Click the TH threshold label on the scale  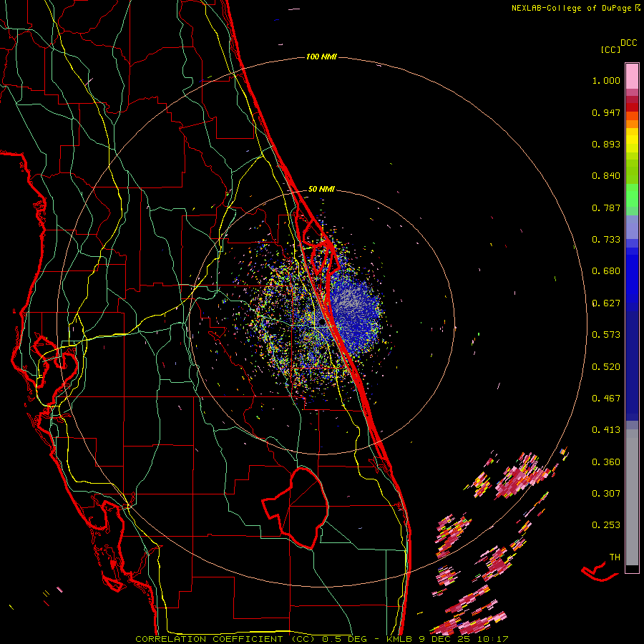[x=615, y=557]
